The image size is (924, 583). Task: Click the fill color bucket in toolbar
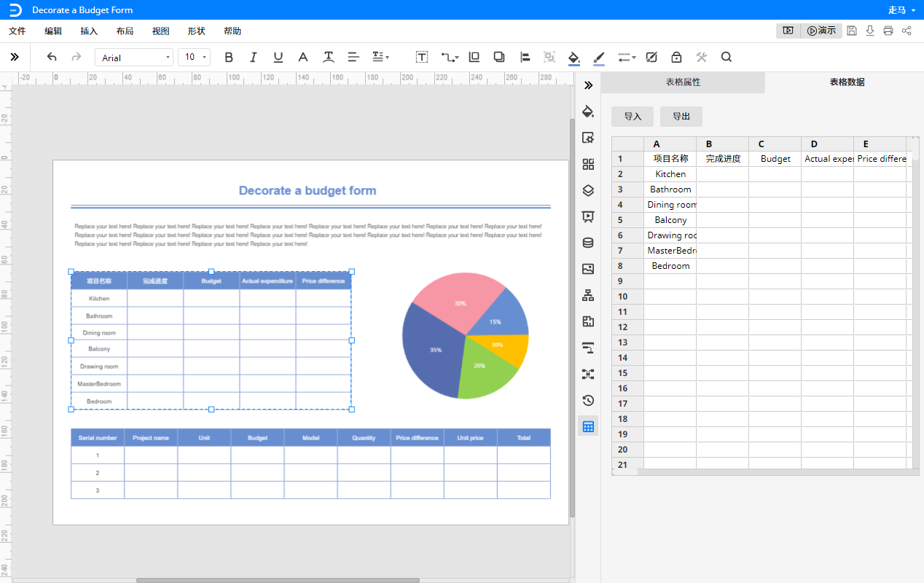point(573,57)
